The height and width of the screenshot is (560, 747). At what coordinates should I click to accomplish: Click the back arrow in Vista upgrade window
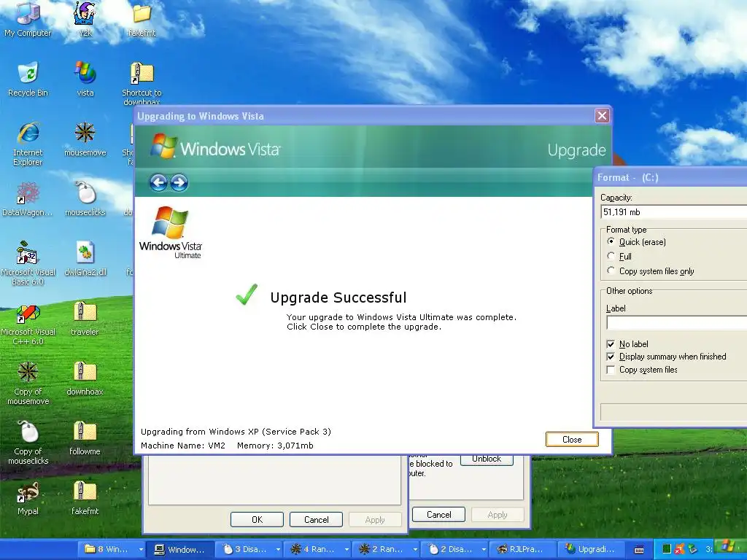pos(158,182)
